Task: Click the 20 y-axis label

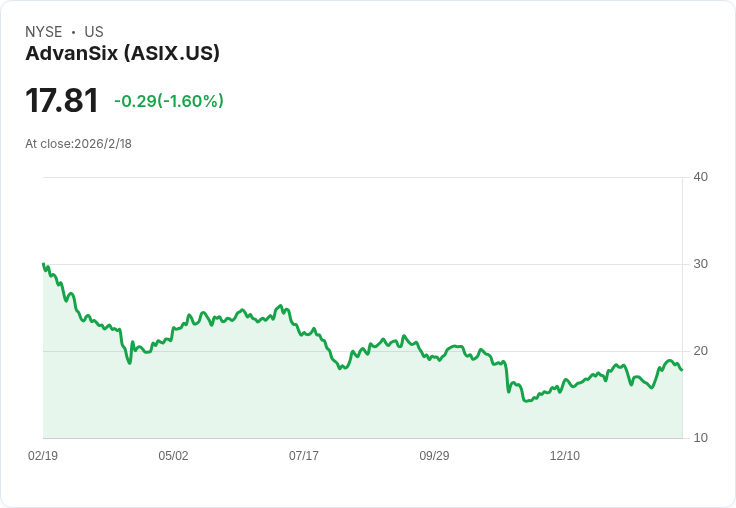Action: click(x=700, y=351)
